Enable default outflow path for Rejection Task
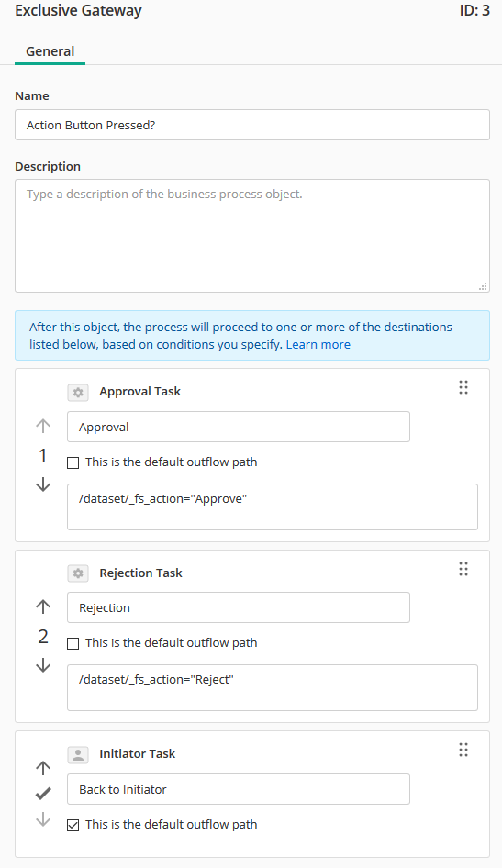This screenshot has width=502, height=868. coord(73,643)
